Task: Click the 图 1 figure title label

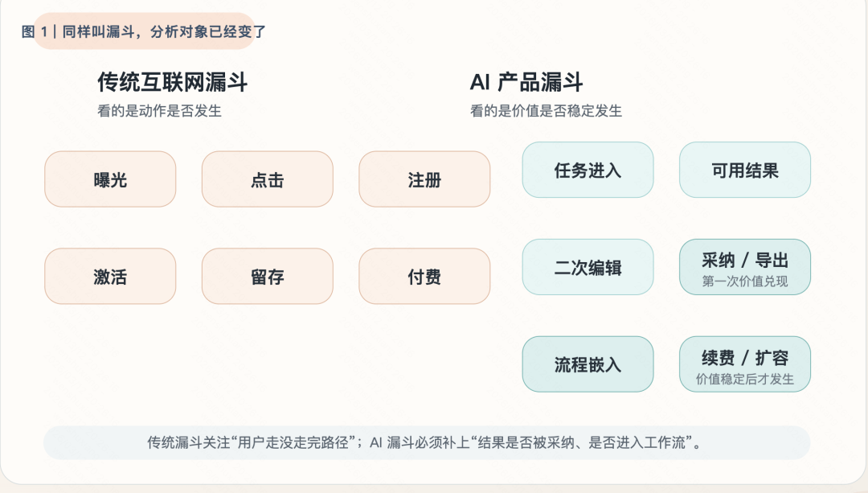Action: (x=144, y=32)
